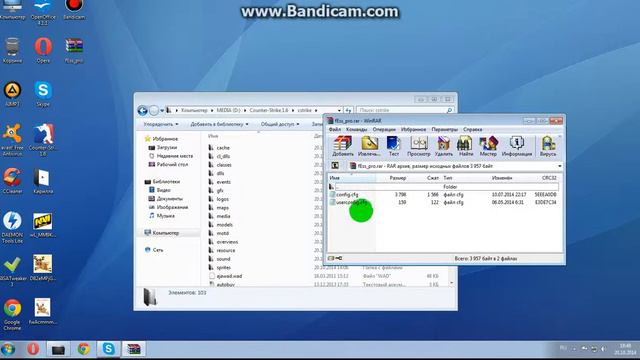Expand the WinRAR archive path dropdown

(560, 166)
